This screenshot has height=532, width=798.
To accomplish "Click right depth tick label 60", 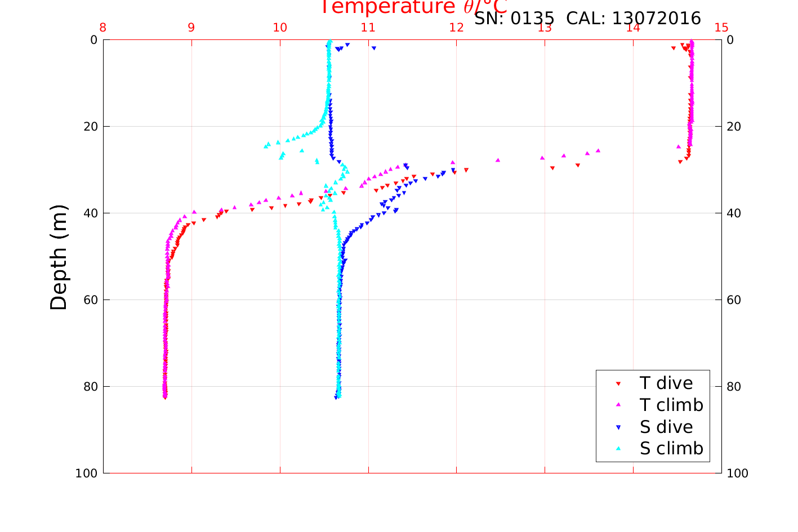I will (734, 300).
